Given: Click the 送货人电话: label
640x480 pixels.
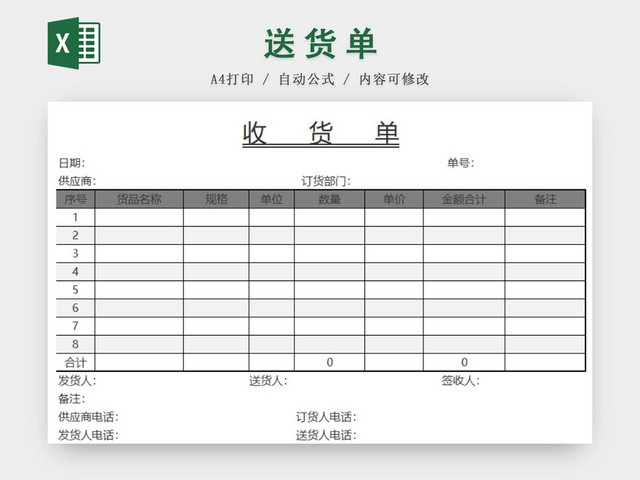Looking at the screenshot, I should pyautogui.click(x=326, y=435).
